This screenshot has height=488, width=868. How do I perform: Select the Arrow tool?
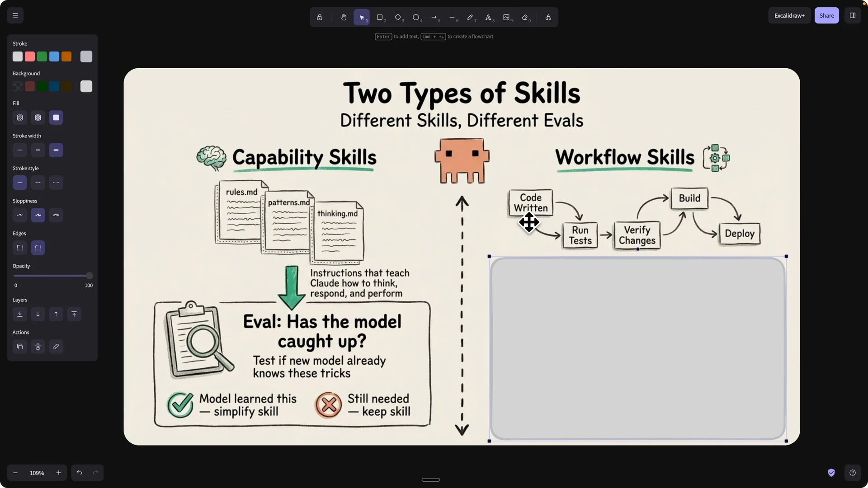434,17
